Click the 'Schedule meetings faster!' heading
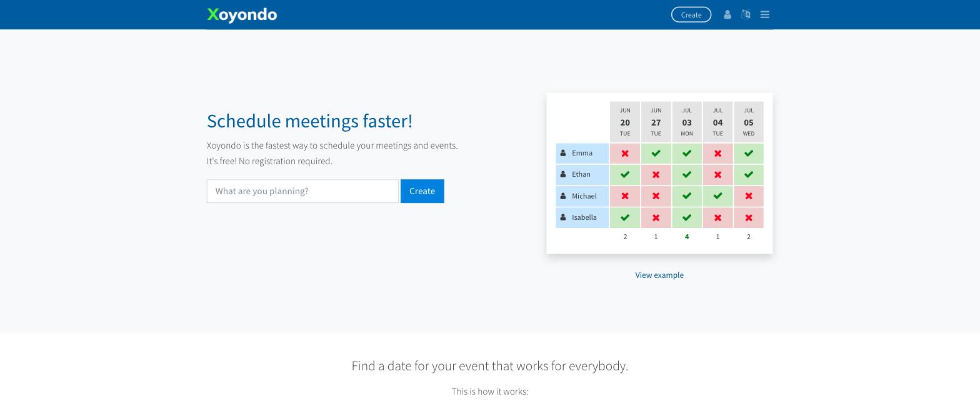 click(309, 121)
